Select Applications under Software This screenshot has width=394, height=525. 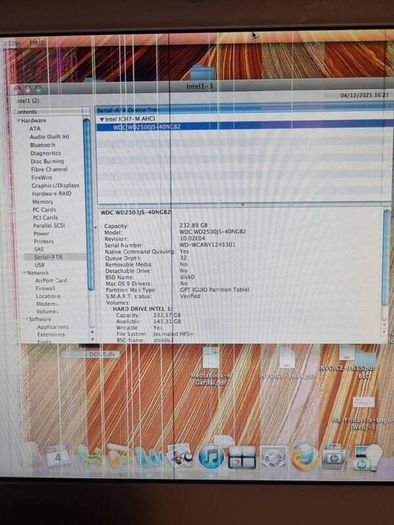tap(53, 327)
